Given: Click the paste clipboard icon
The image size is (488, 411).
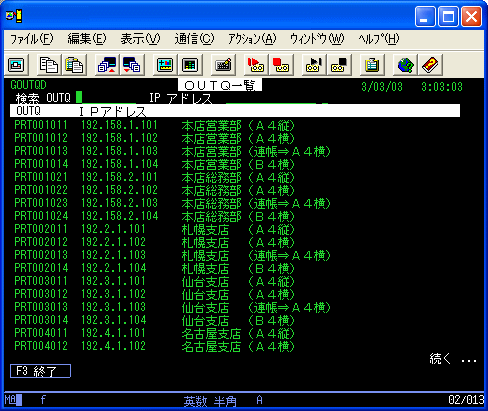Looking at the screenshot, I should tap(74, 65).
